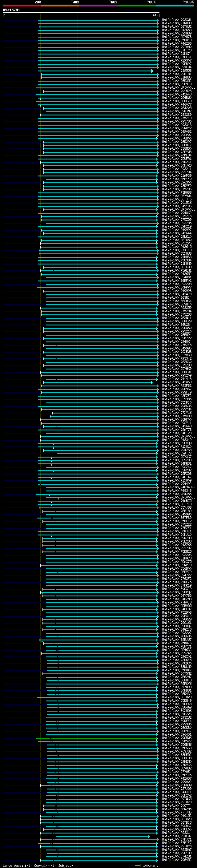Open hit UniRef100_A7NUU8
Image resolution: width=197 pixels, height=868 pixels.
[176, 23]
